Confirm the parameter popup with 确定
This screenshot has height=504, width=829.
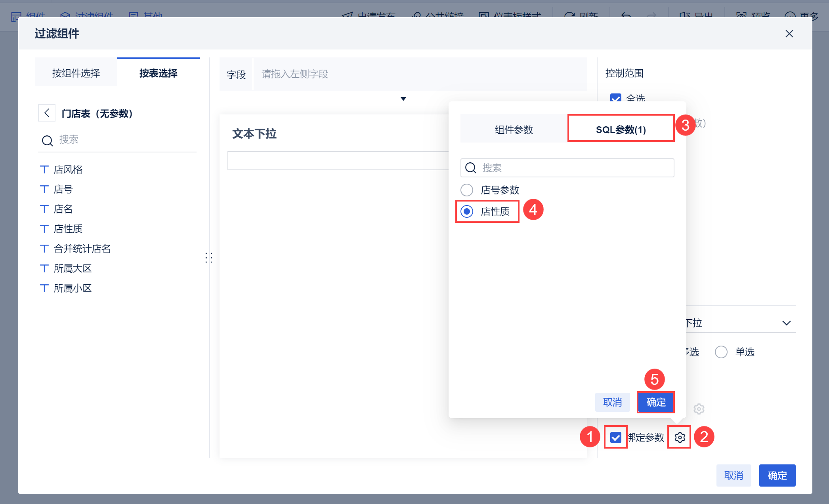(656, 402)
